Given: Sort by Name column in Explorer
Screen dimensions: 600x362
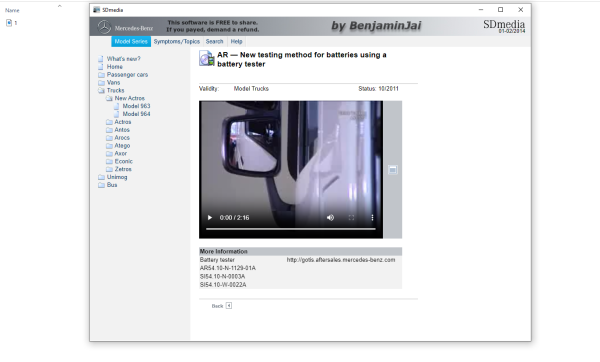Looking at the screenshot, I should [12, 10].
